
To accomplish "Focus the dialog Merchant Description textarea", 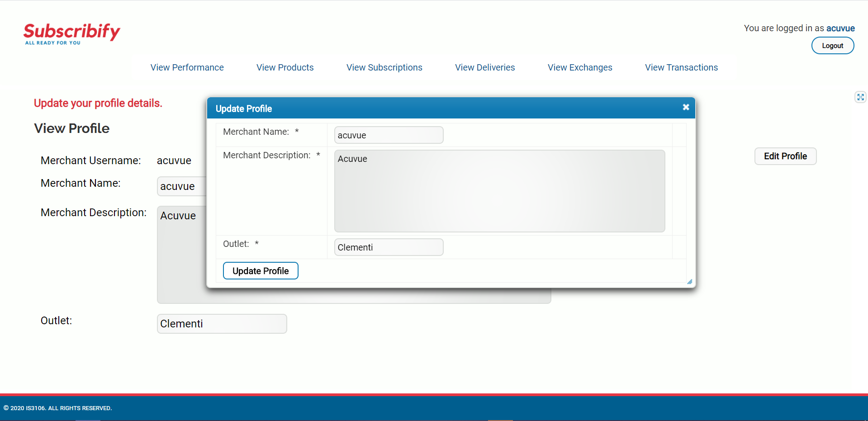I will click(x=499, y=191).
